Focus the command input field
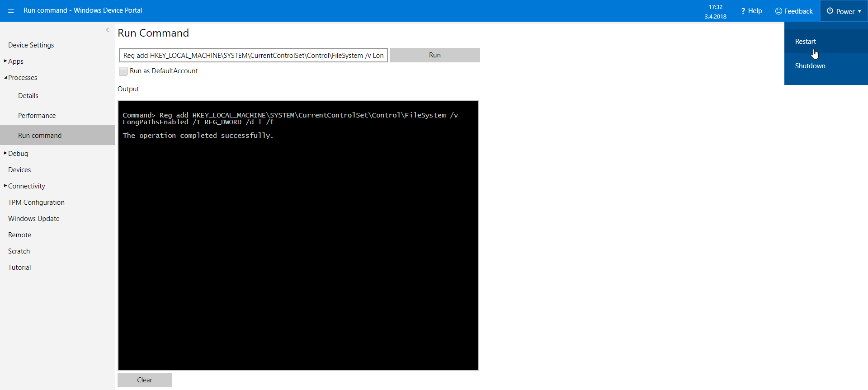Image resolution: width=868 pixels, height=390 pixels. [253, 55]
